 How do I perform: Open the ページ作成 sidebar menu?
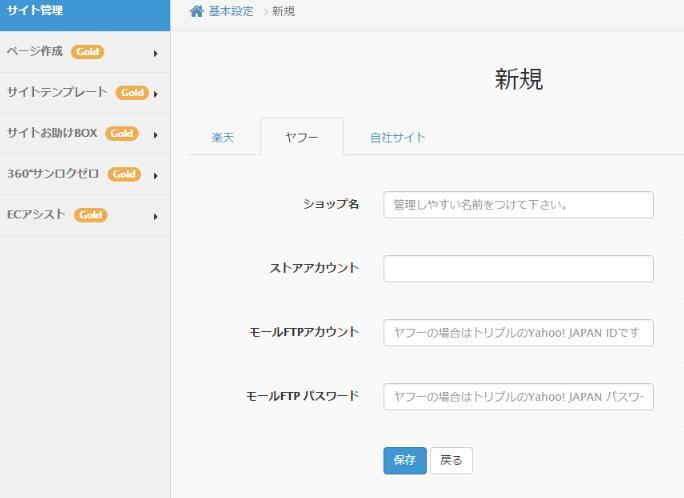[x=85, y=52]
